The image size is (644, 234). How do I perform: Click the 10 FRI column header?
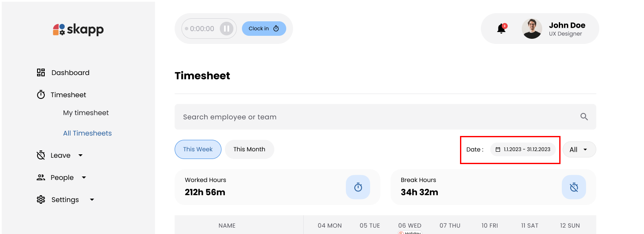click(x=490, y=225)
